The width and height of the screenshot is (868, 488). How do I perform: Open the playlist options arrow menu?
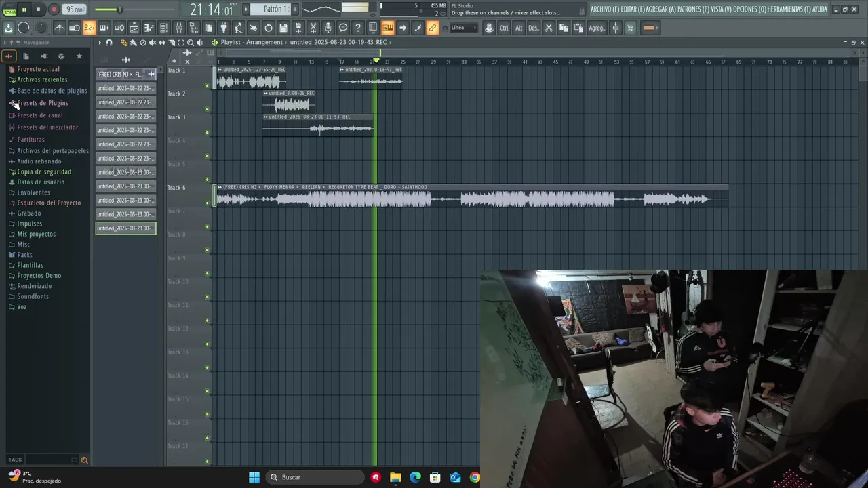pos(100,42)
